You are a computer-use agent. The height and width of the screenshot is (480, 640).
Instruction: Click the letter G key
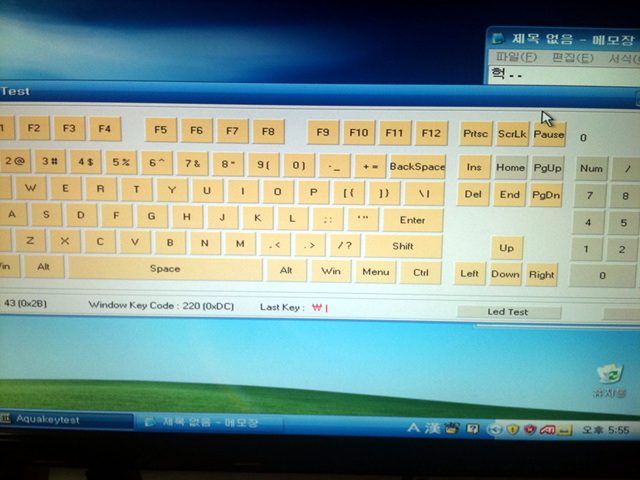(151, 216)
